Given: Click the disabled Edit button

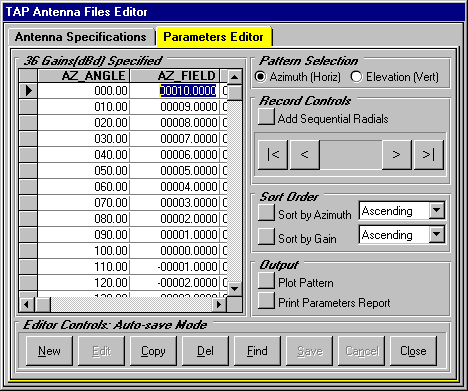Looking at the screenshot, I should (101, 351).
